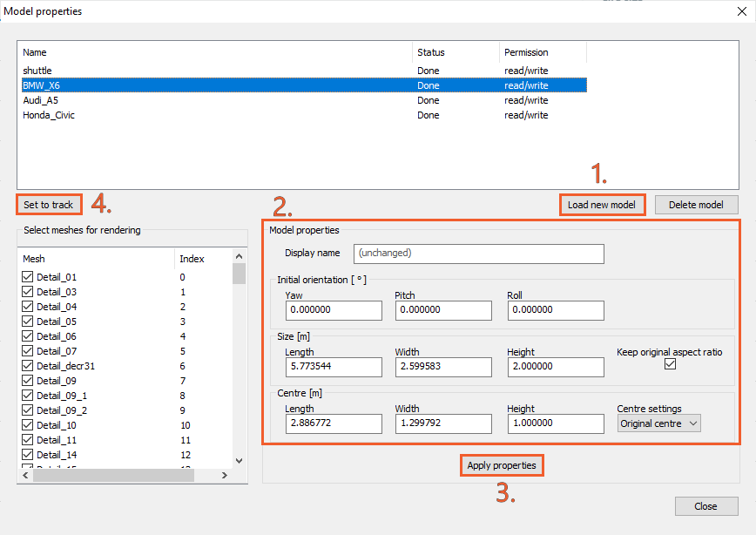The width and height of the screenshot is (756, 535).
Task: Click the Index column header
Action: point(203,259)
